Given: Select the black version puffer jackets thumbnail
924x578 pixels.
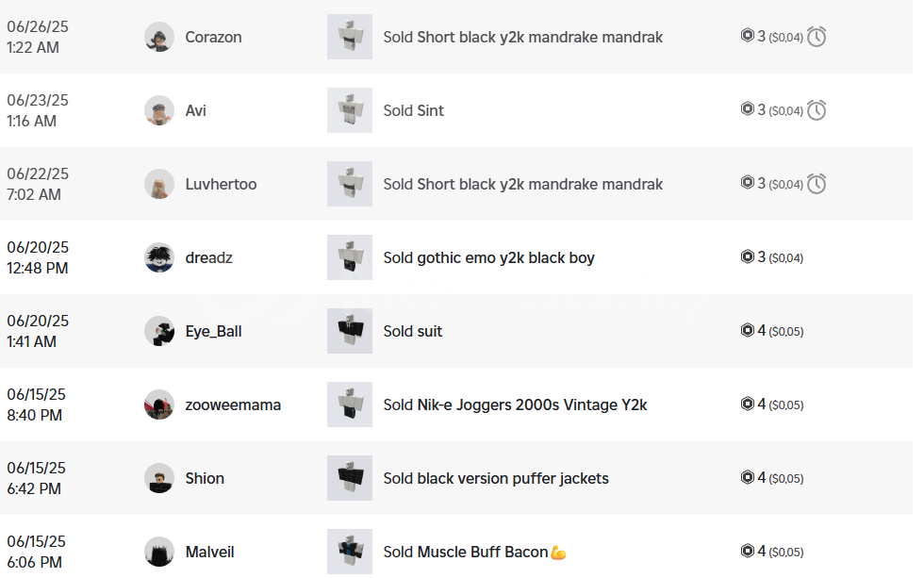Looking at the screenshot, I should click(x=350, y=478).
